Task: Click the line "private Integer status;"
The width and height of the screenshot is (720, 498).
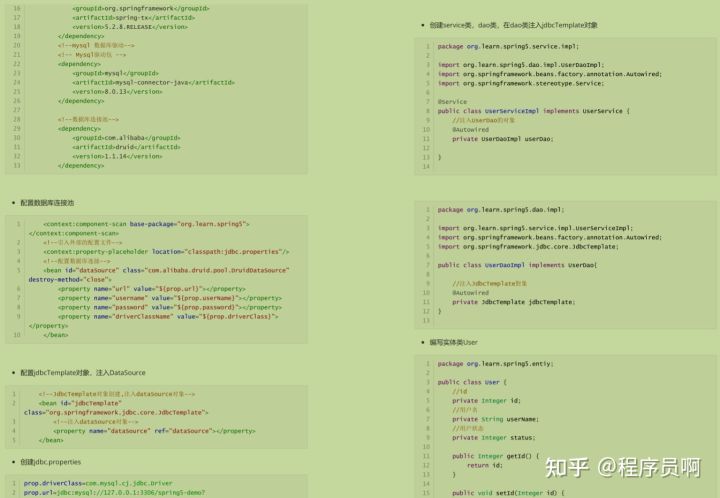Action: click(494, 437)
